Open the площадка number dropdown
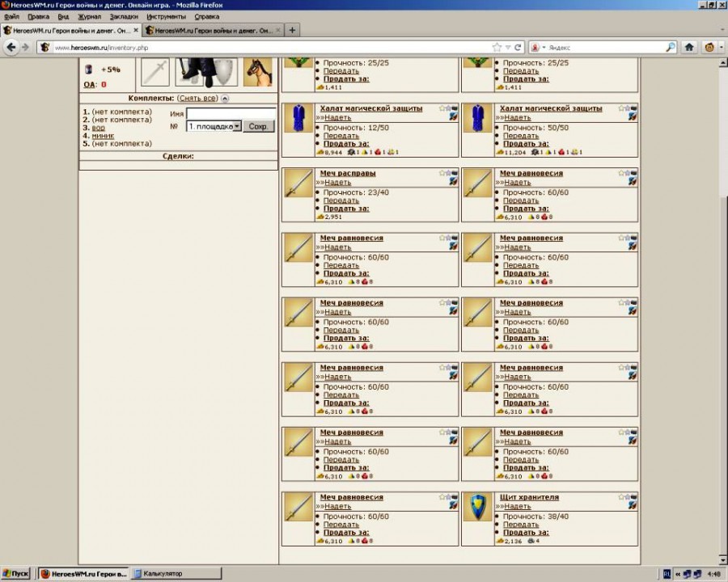Image resolution: width=728 pixels, height=582 pixels. pos(237,126)
